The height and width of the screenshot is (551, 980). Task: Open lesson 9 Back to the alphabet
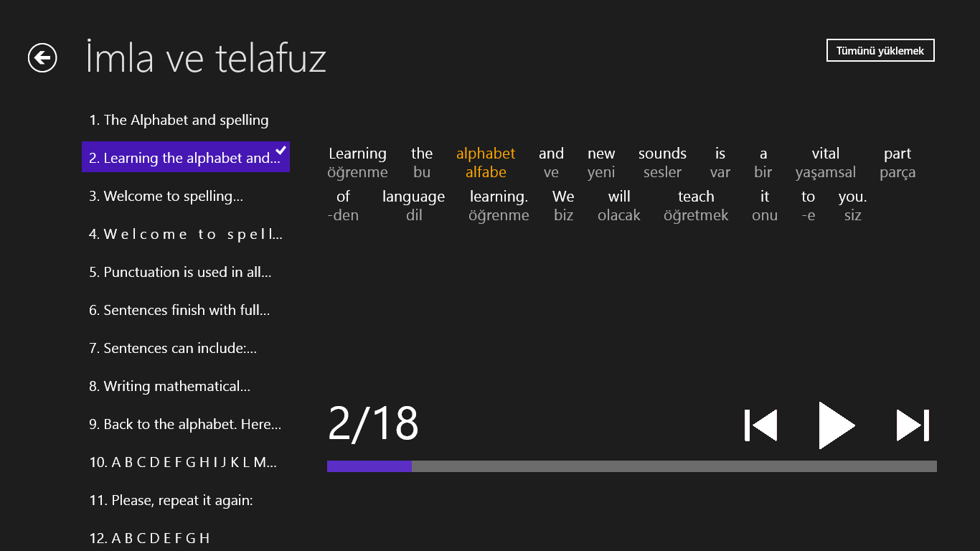(185, 424)
